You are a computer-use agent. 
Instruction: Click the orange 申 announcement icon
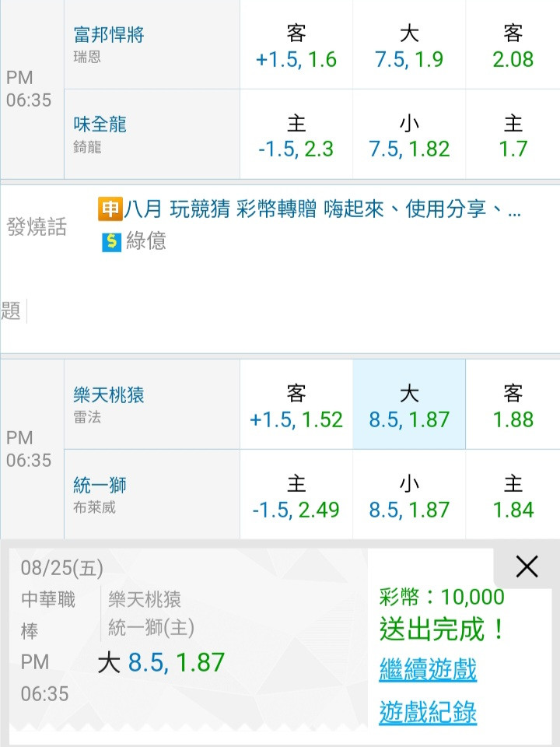point(110,209)
